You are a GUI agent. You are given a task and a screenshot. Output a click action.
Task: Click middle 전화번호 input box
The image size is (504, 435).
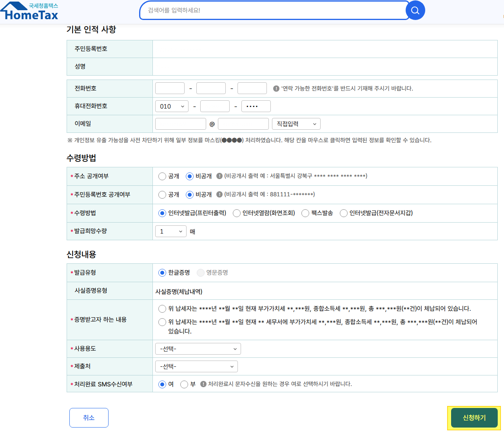[211, 88]
